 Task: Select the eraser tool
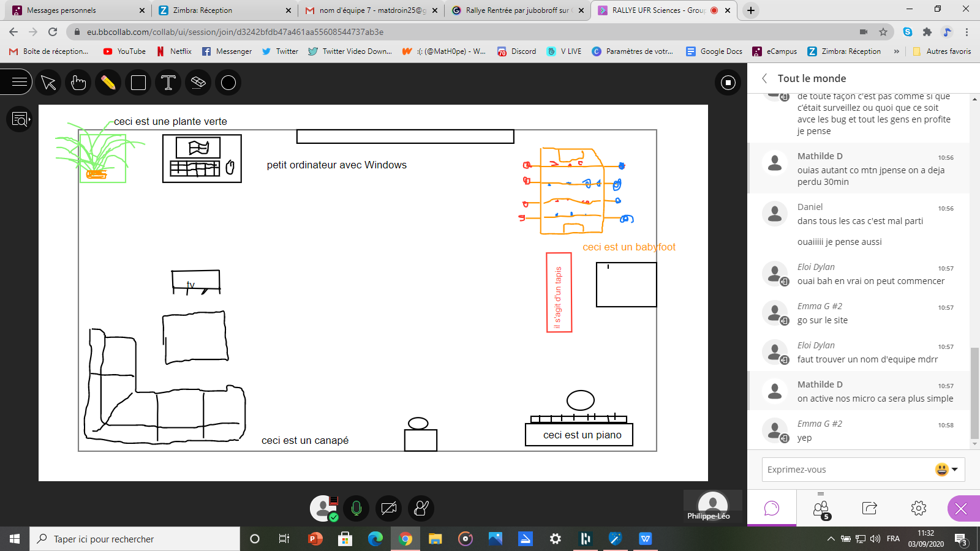(198, 83)
